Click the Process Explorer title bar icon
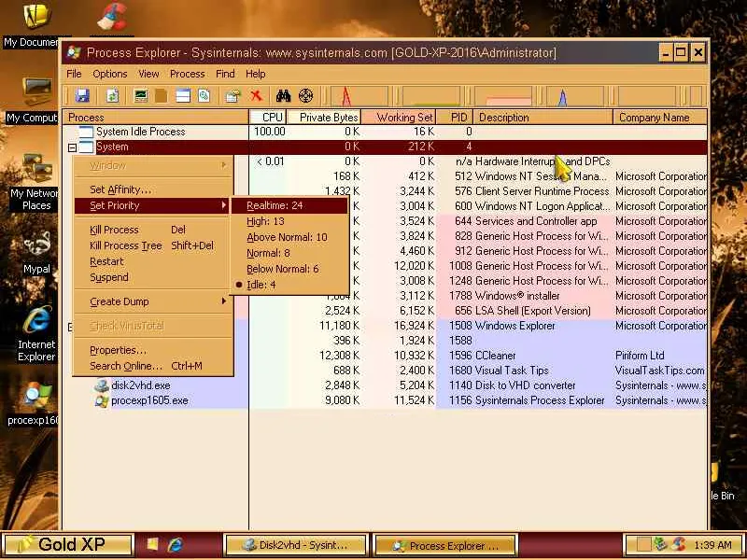The image size is (747, 560). [75, 52]
